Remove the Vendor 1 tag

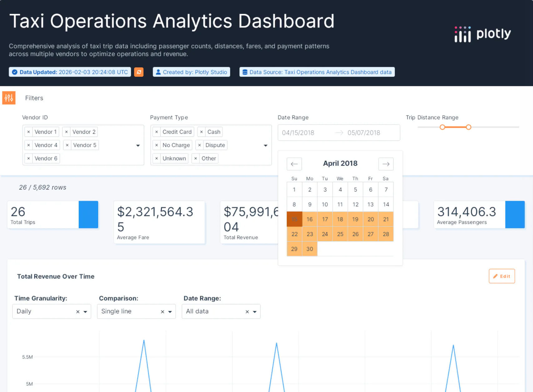[x=28, y=132]
